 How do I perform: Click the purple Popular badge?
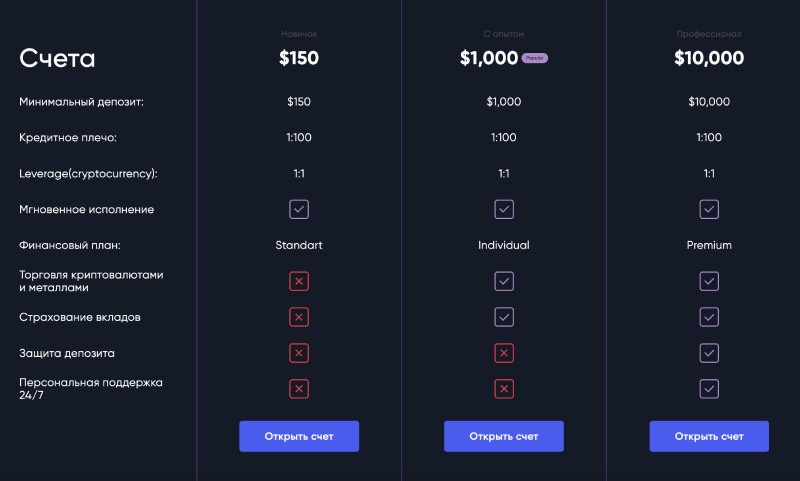point(535,59)
